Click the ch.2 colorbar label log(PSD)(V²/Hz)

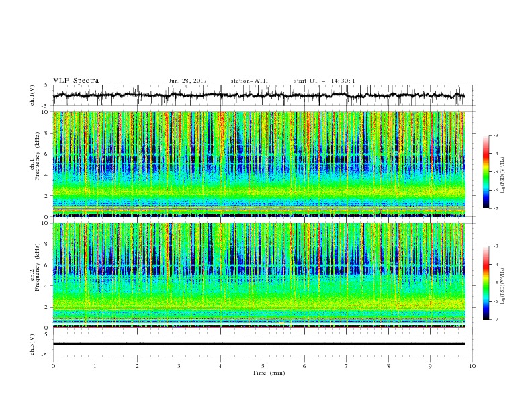click(502, 285)
